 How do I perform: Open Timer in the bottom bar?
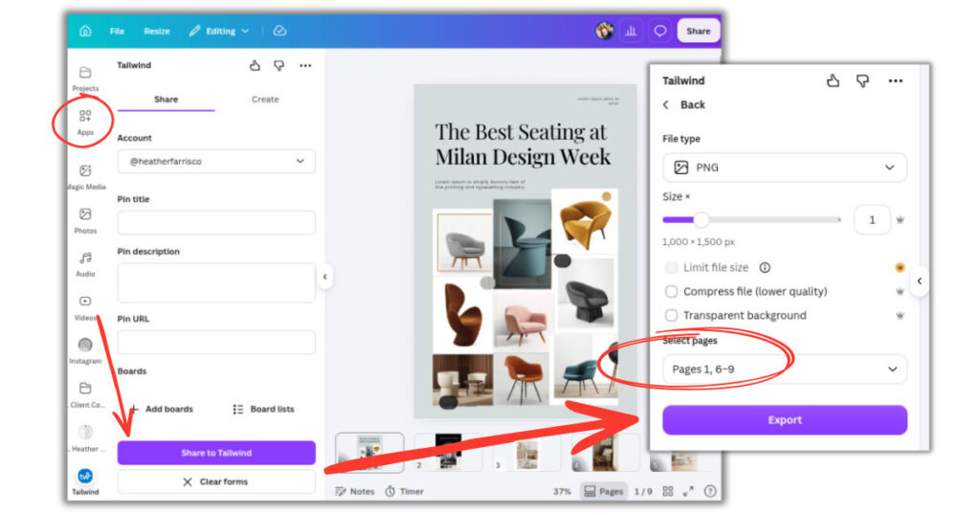click(404, 491)
